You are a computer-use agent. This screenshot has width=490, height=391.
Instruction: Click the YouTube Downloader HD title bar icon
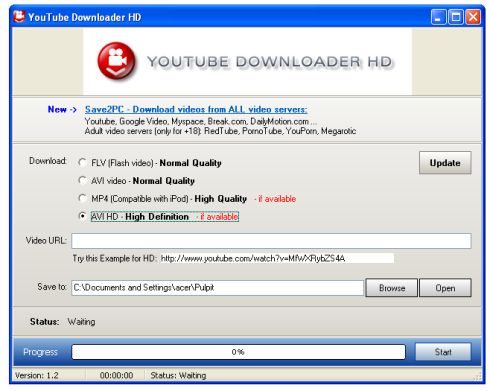click(19, 16)
